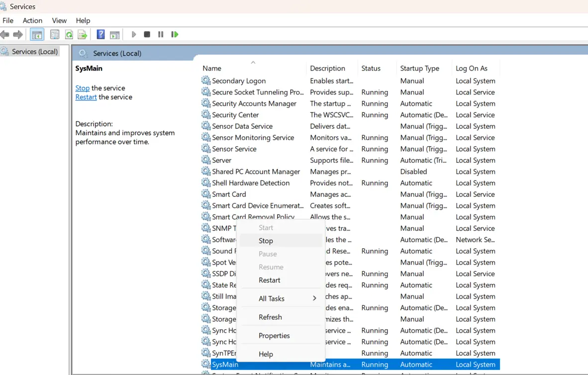Screen dimensions: 588x375
Task: Click the Refresh toolbar icon
Action: (69, 34)
